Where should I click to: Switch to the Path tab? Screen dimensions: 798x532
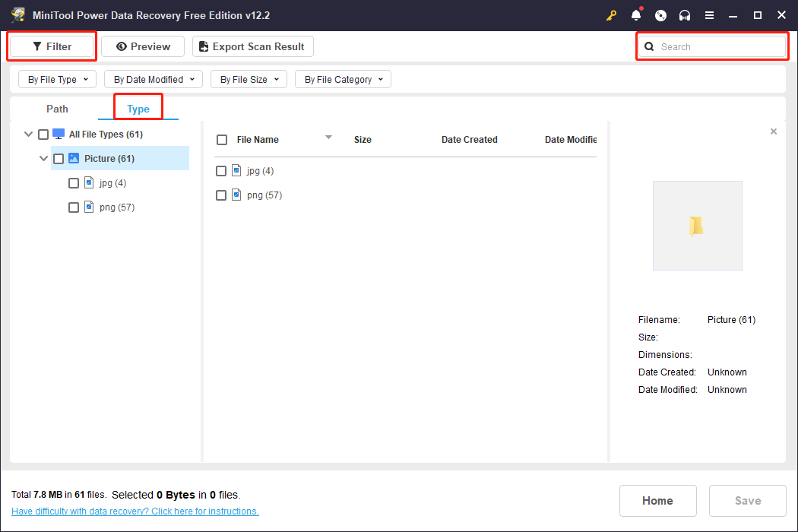57,109
